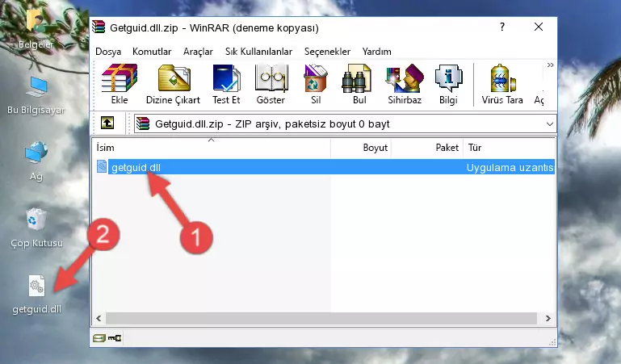Select the Bu Bilgisayar desktop icon
Viewport: 621px width, 364px height.
(36, 95)
